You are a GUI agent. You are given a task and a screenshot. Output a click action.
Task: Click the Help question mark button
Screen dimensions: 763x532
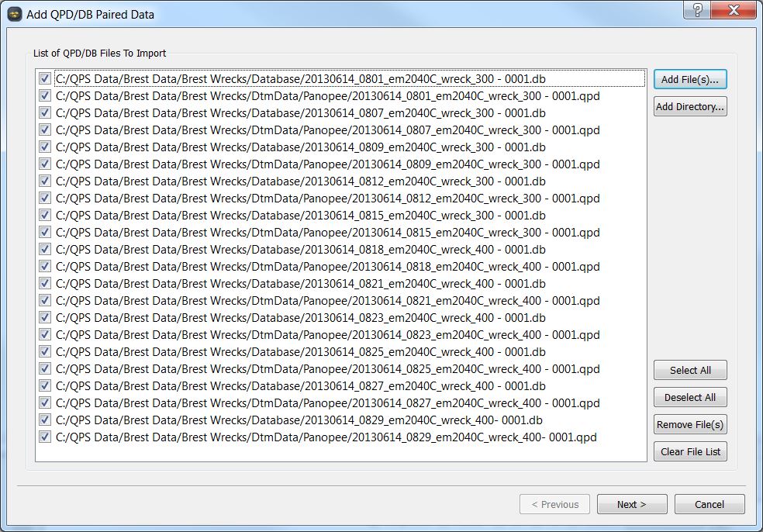(697, 10)
